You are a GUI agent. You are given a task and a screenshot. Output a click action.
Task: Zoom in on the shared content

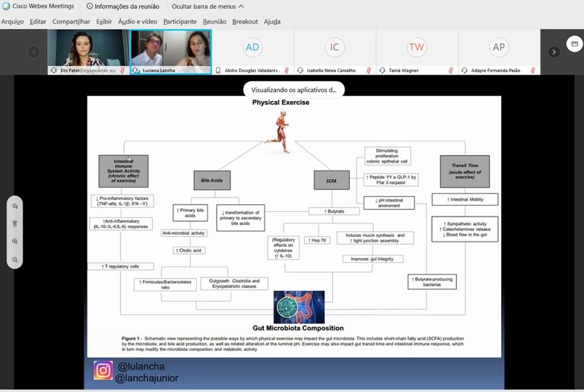15,242
